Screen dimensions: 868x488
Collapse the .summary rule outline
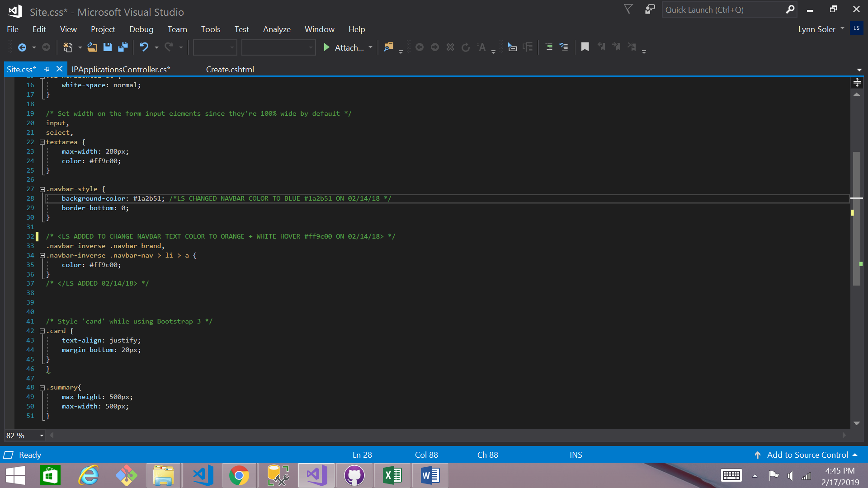point(42,388)
